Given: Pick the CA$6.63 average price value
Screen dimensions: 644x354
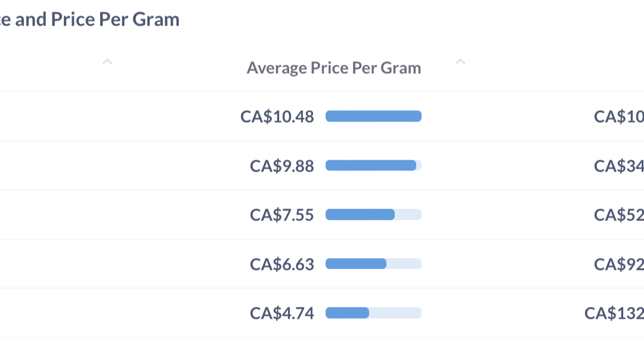Looking at the screenshot, I should pyautogui.click(x=281, y=264).
